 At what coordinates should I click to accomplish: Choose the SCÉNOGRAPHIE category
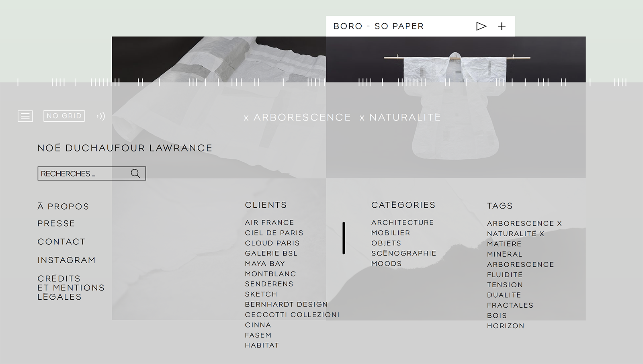point(403,253)
